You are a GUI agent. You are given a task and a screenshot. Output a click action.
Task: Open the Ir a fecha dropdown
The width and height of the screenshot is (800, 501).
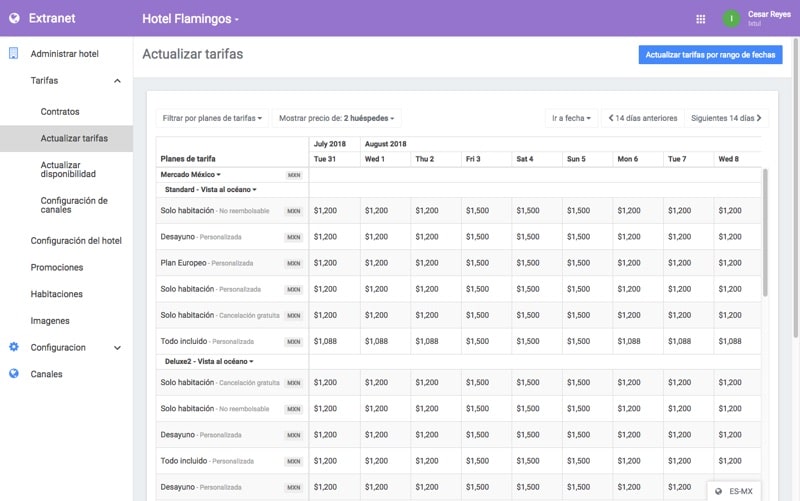(571, 118)
